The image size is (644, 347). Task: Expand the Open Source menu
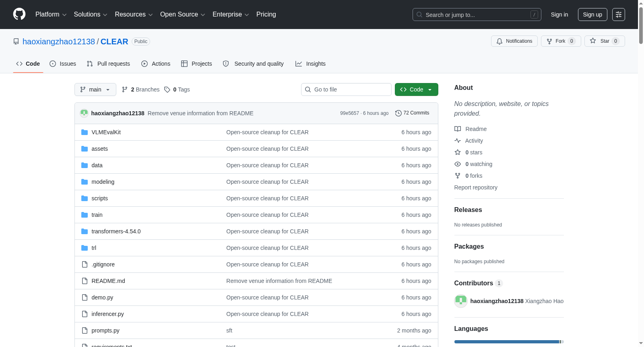(183, 15)
